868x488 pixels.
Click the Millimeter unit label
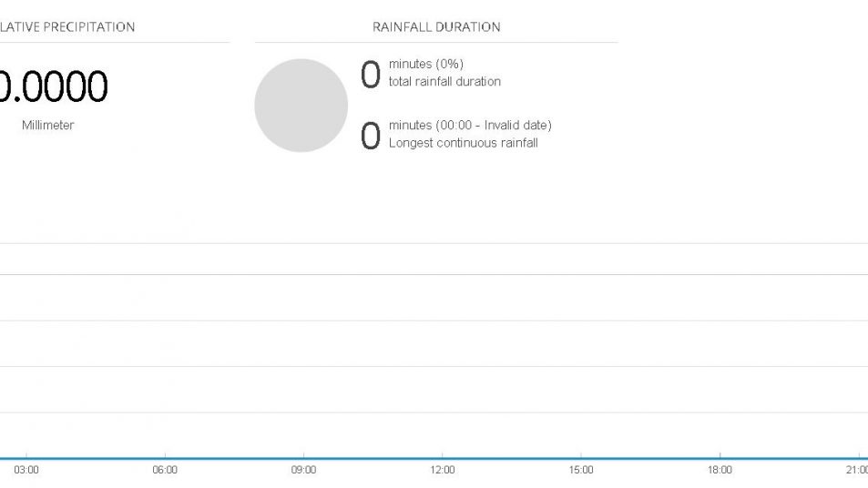pos(47,126)
